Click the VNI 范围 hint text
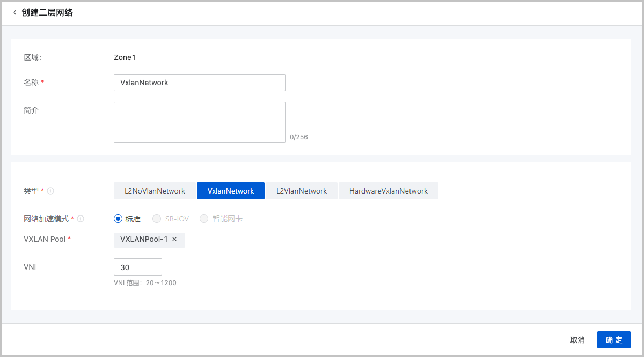The width and height of the screenshot is (644, 357). 146,282
